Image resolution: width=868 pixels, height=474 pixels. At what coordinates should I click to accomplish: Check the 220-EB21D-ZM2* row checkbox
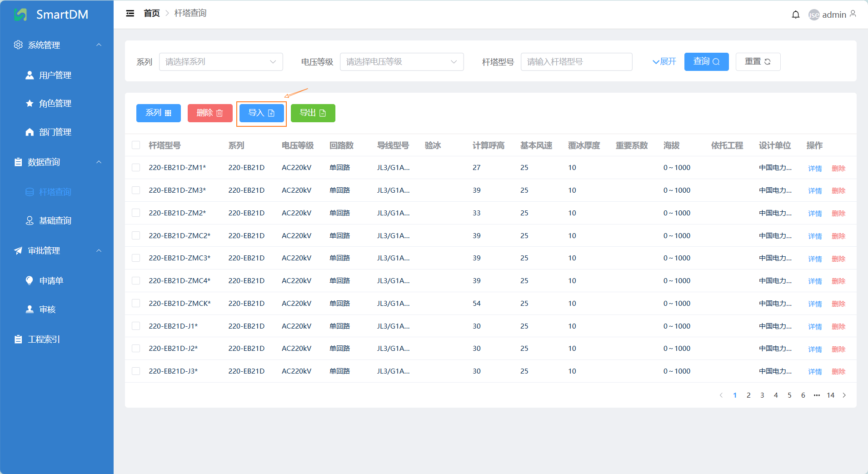tap(136, 213)
